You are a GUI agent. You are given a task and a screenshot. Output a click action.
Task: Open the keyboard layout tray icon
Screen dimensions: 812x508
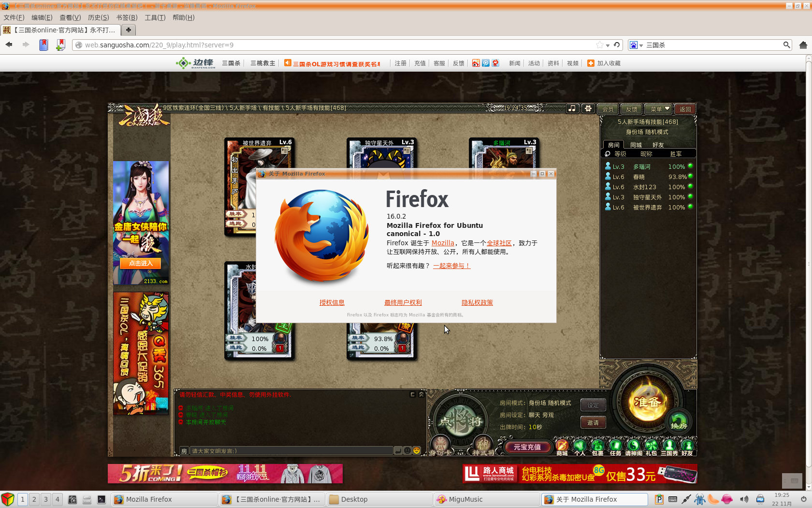pyautogui.click(x=673, y=499)
